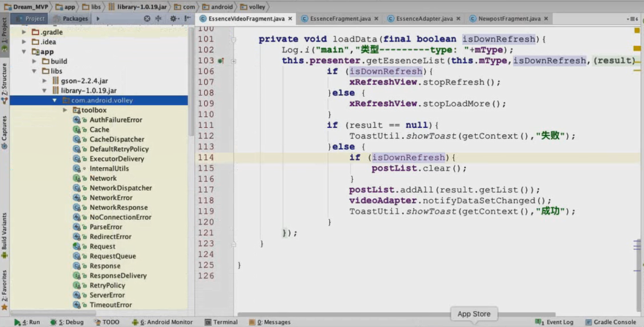Collapse the com.android.volley package
Screen dimensions: 644x327
54,100
